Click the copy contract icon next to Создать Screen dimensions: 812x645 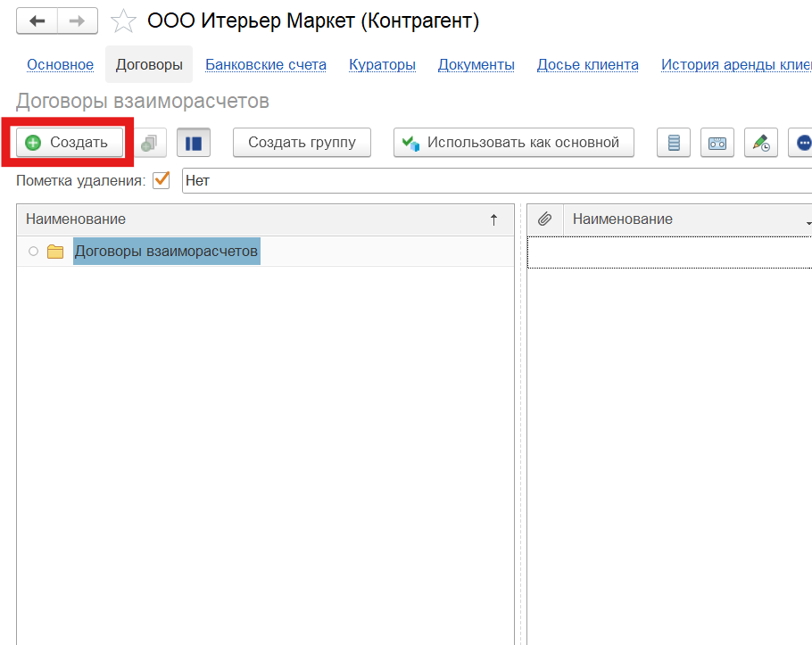point(149,142)
